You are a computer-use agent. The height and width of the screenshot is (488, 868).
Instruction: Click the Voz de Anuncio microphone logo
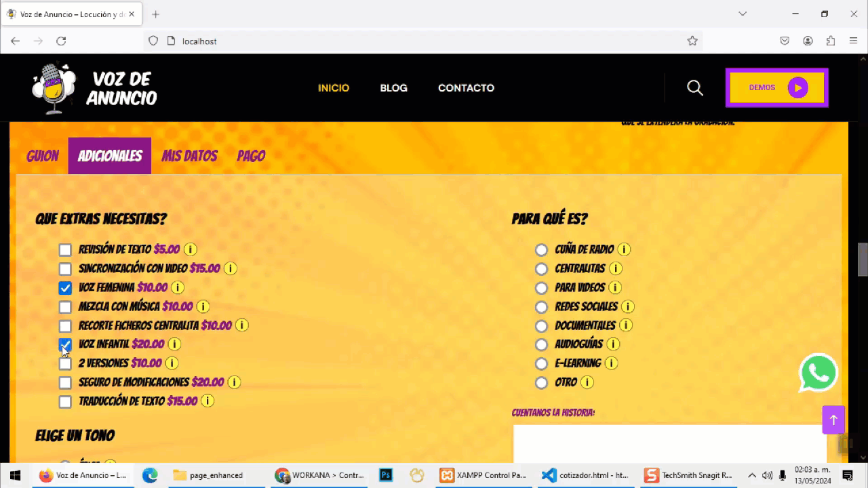coord(54,88)
